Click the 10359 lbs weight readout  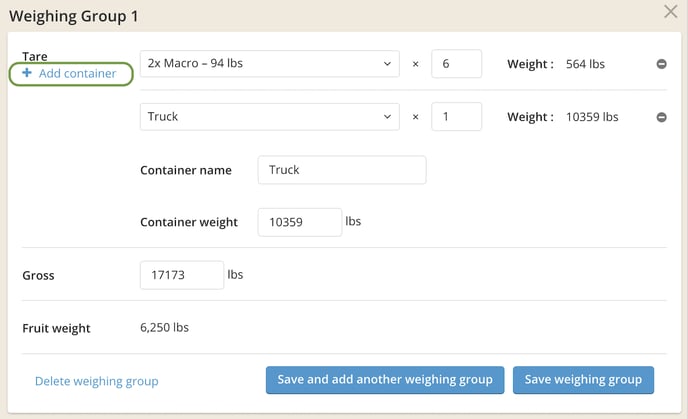[x=592, y=117]
